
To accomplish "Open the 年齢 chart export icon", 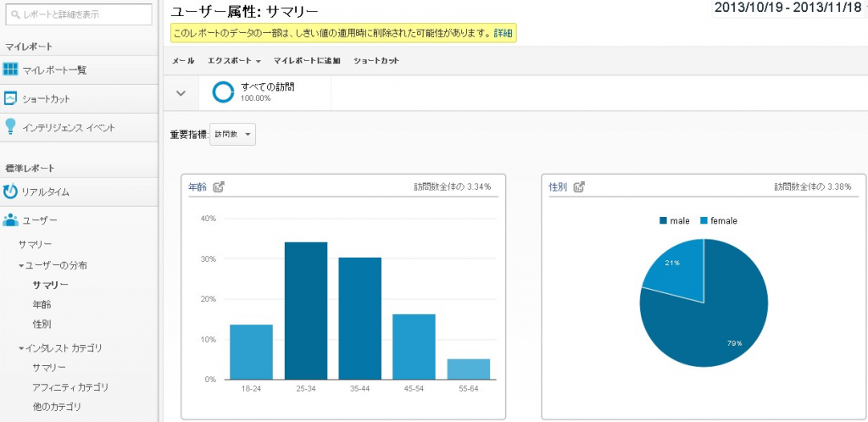I will pos(219,187).
